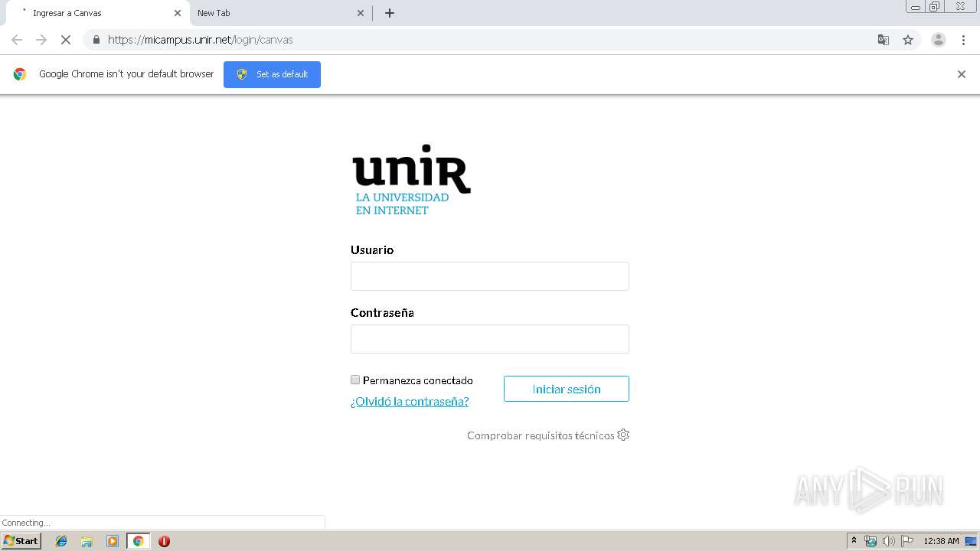Close the New Tab tab

(x=361, y=13)
